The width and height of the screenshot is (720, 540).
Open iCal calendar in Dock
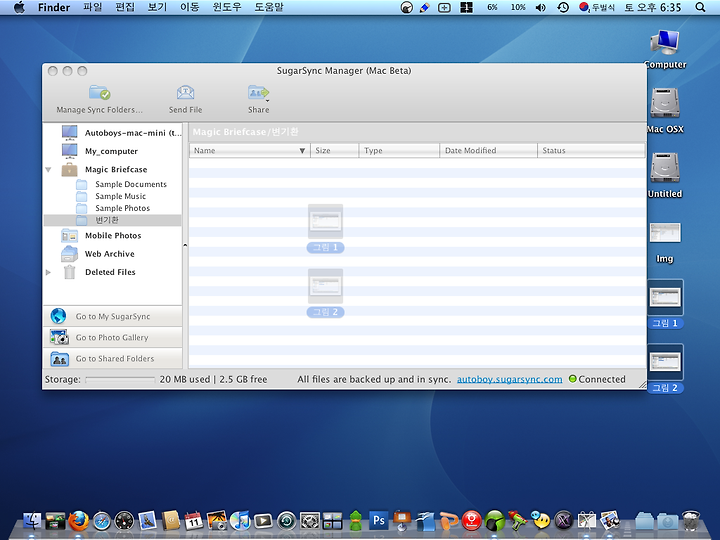point(194,521)
